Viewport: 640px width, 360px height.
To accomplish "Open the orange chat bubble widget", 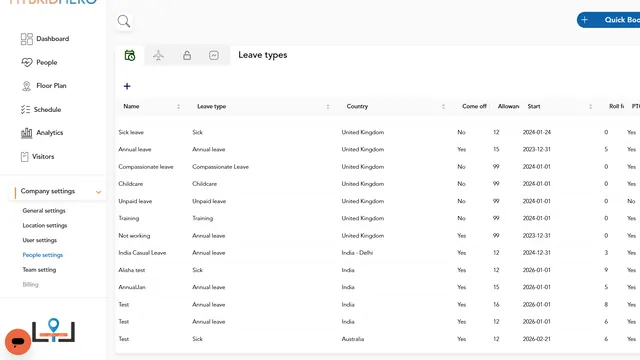I will coord(18,342).
